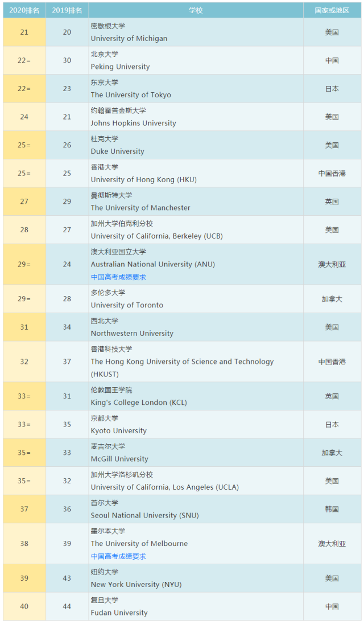Click the 2020排名 column header

click(x=24, y=10)
